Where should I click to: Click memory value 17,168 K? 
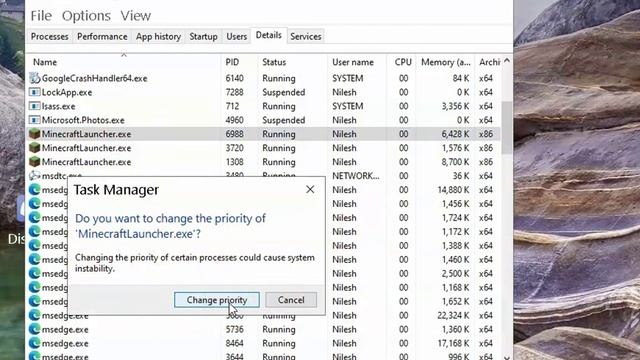pos(453,343)
